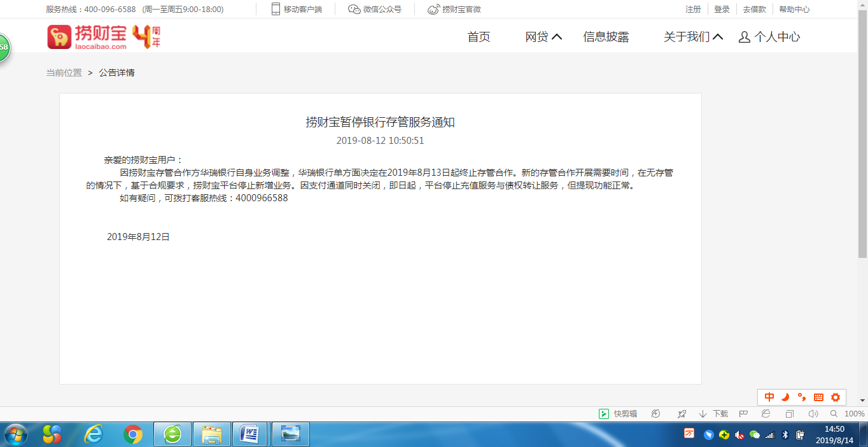Launch Google Chrome from the taskbar
Screen dimensions: 868x447
click(133, 434)
